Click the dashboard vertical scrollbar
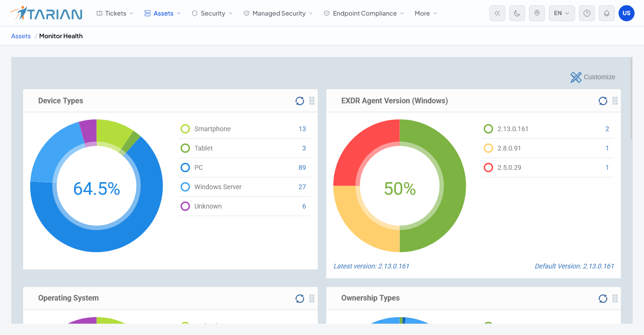644x335 pixels. click(631, 98)
